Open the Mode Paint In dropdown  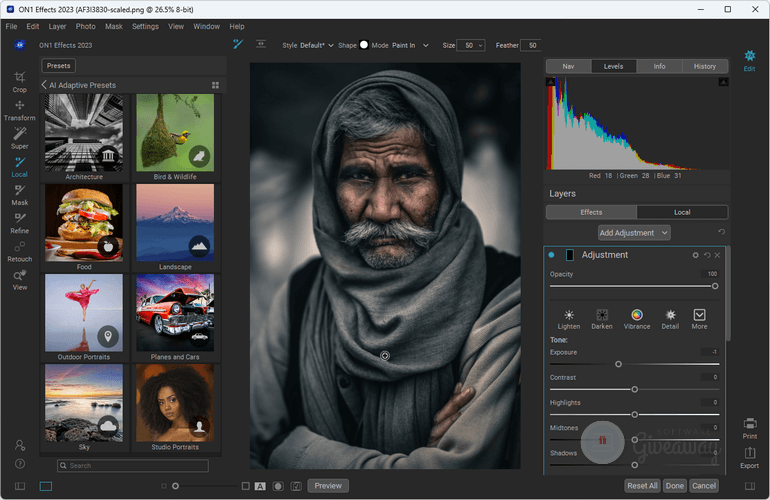tap(410, 45)
